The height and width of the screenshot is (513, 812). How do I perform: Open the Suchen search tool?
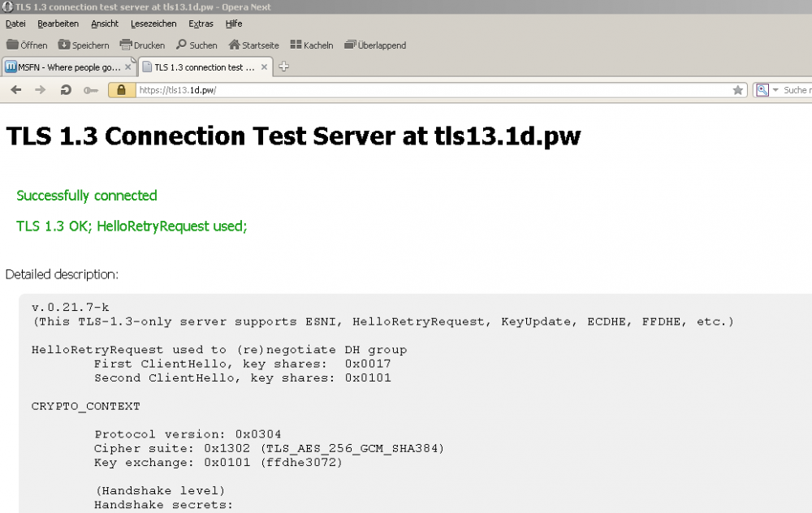tap(197, 45)
